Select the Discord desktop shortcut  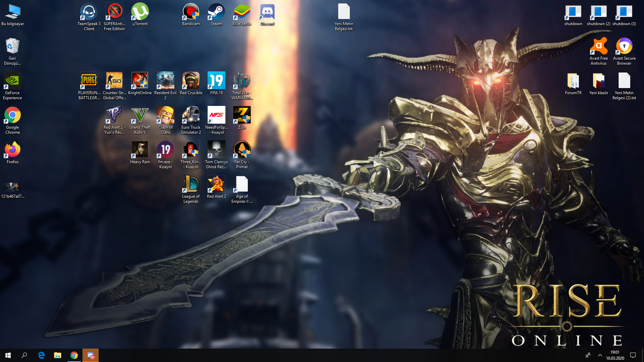268,14
